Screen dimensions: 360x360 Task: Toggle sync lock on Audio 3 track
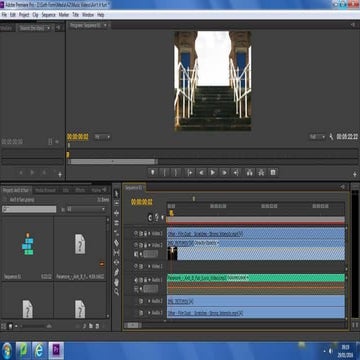141,313
